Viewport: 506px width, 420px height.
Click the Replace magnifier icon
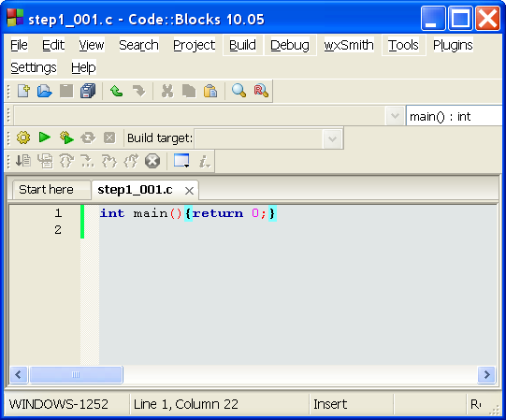pos(261,91)
